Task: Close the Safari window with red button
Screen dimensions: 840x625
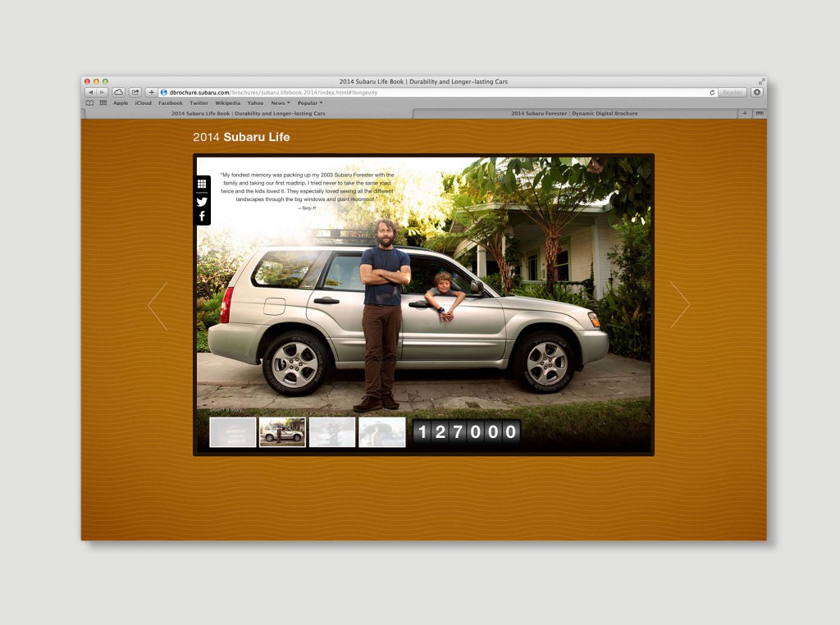Action: click(87, 81)
